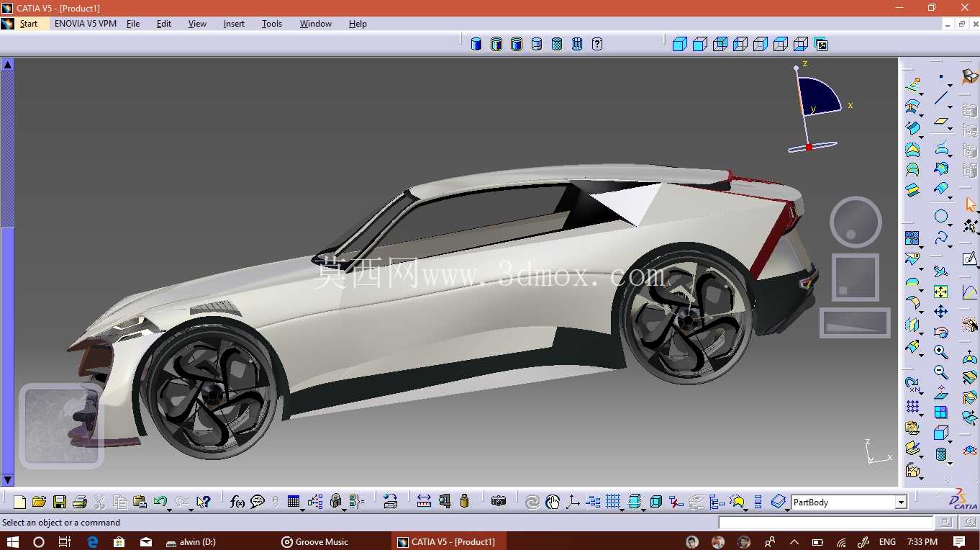Expand the design table icon dropdown arrow
The width and height of the screenshot is (980, 550).
[x=301, y=509]
